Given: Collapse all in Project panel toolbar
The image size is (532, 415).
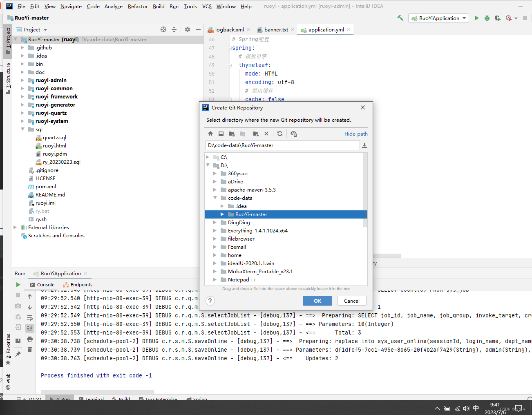Looking at the screenshot, I should click(x=174, y=29).
